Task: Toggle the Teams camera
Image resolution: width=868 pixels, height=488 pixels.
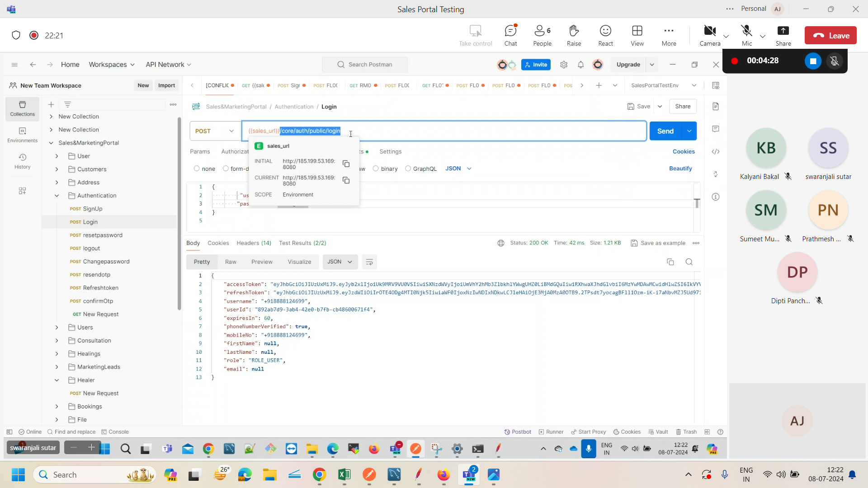Action: [710, 35]
